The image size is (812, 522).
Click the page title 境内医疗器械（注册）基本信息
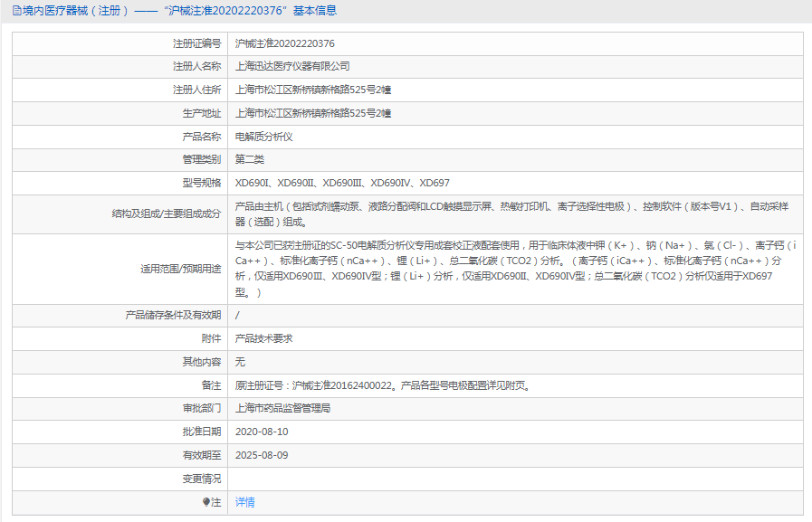click(180, 11)
